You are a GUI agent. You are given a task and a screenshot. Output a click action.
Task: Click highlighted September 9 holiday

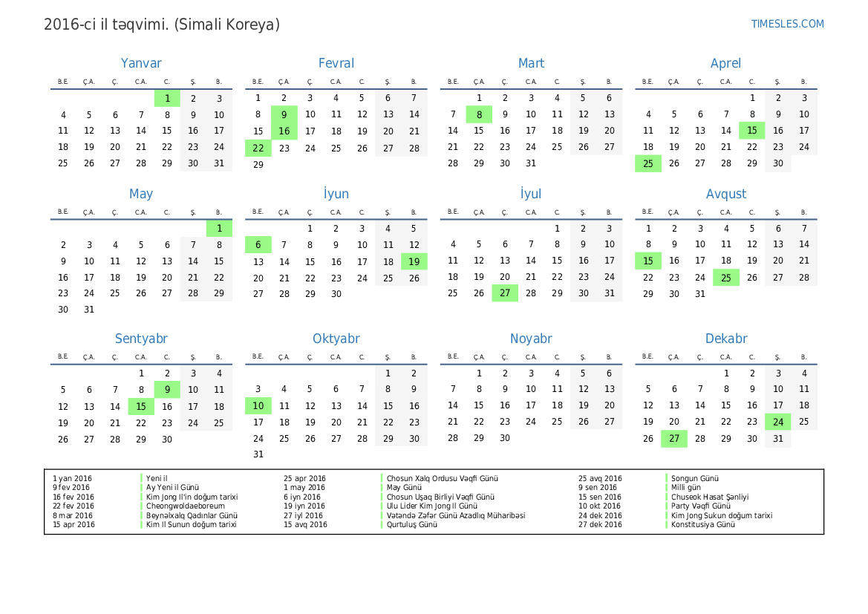167,390
